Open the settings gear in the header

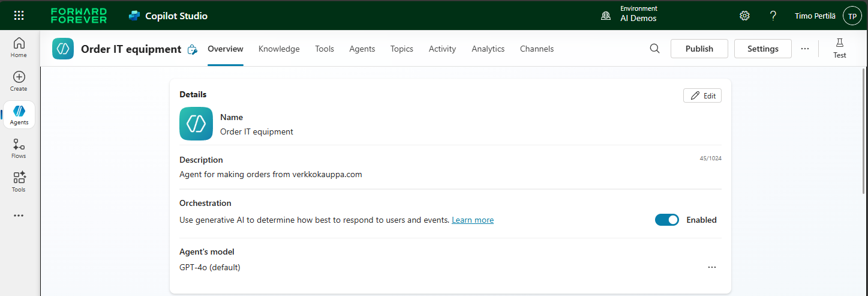[x=744, y=16]
